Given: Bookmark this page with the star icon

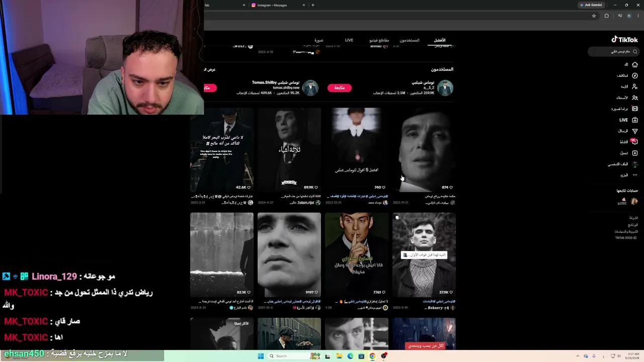Looking at the screenshot, I should [x=594, y=16].
